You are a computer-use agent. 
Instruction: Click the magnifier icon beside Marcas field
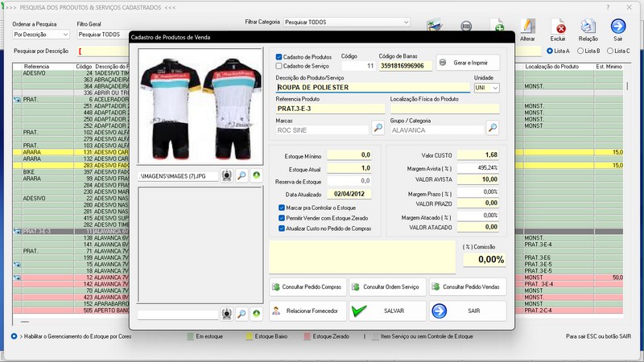pyautogui.click(x=378, y=128)
